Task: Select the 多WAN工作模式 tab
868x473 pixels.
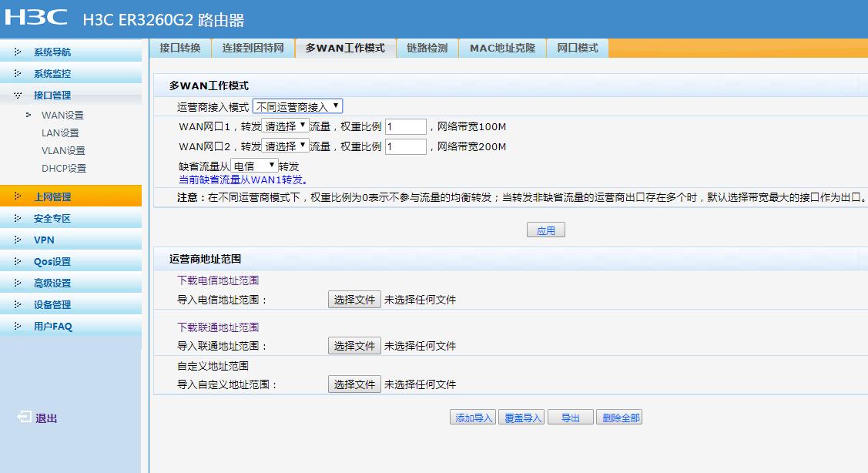Action: tap(345, 49)
